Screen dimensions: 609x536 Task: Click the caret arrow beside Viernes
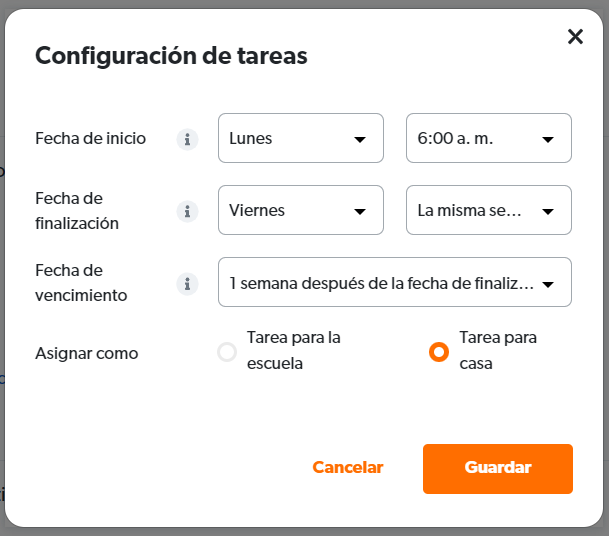click(x=360, y=212)
